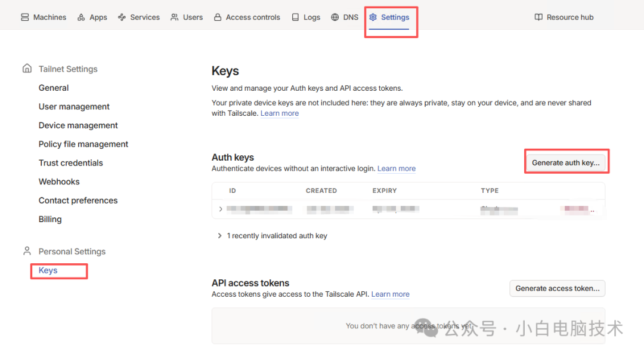Navigate to Access controls tab

click(247, 17)
